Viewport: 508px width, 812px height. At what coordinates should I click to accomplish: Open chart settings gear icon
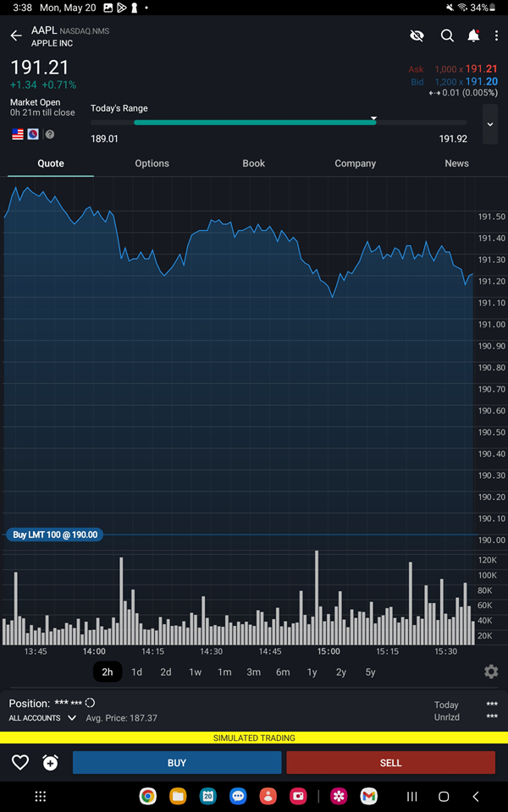[491, 672]
